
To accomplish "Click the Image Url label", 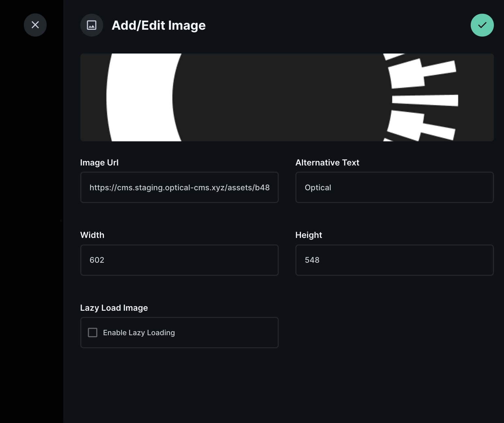I will 99,163.
